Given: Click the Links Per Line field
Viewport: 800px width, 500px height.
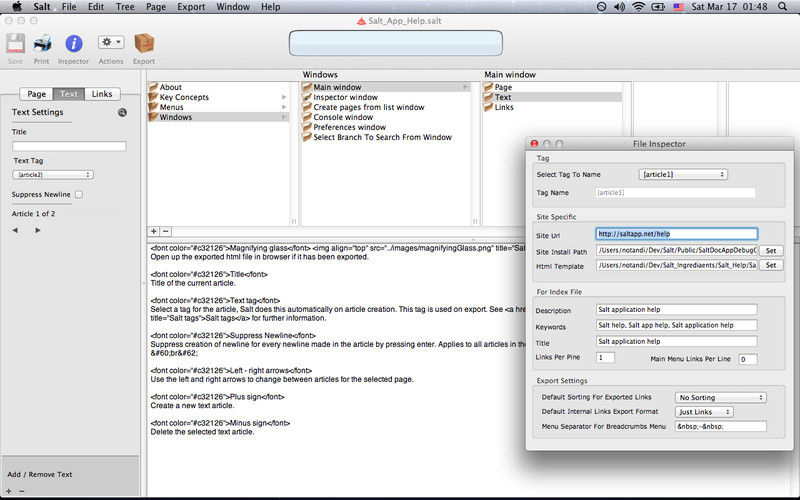Looking at the screenshot, I should 605,358.
